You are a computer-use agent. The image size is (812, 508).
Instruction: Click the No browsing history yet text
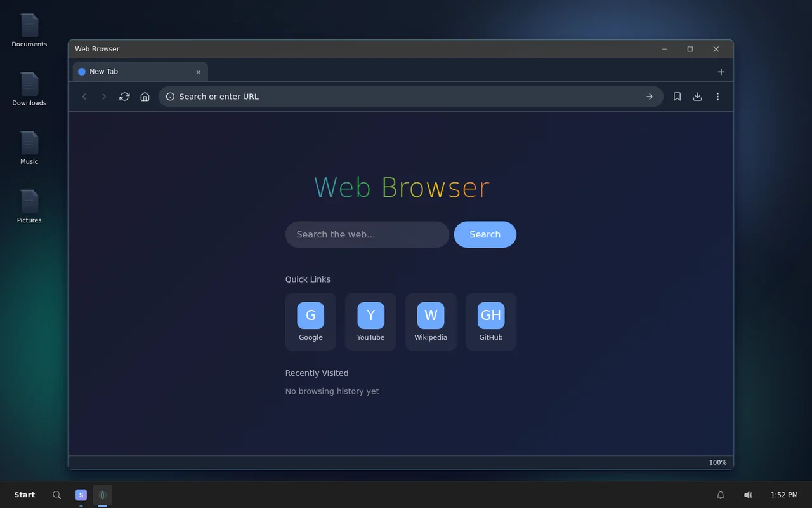coord(332,391)
